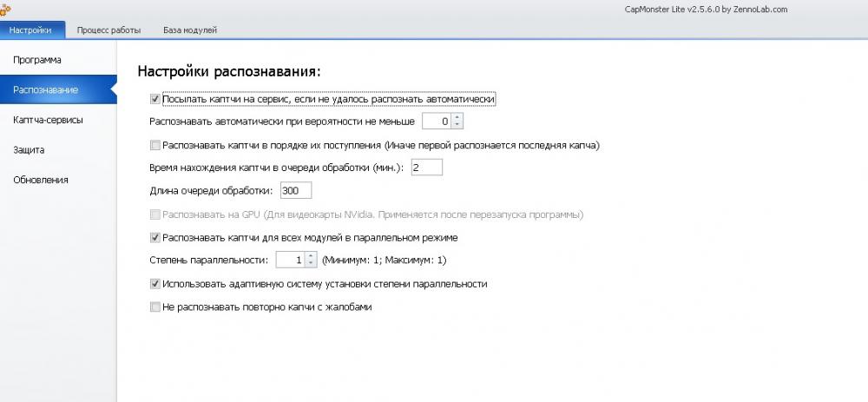Screen dimensions: 868x402
Task: Click the probability value field showing 0
Action: click(437, 122)
